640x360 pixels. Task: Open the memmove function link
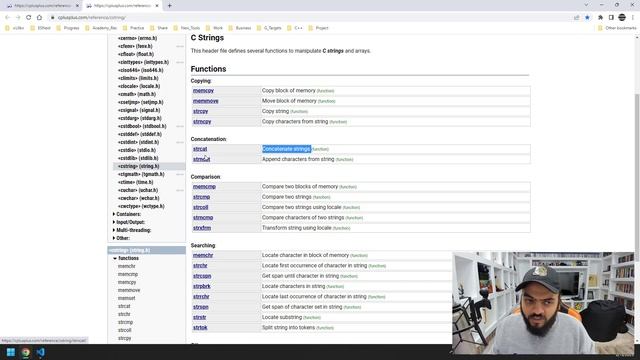206,101
